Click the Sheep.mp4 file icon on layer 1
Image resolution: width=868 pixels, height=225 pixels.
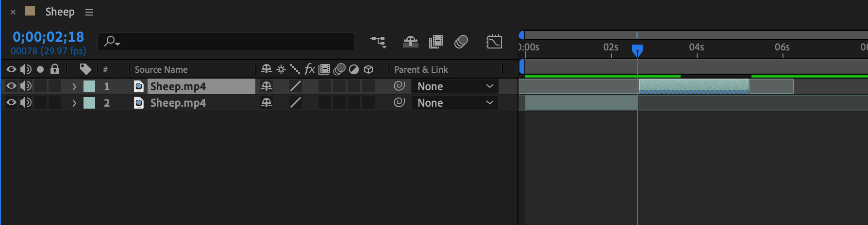139,86
